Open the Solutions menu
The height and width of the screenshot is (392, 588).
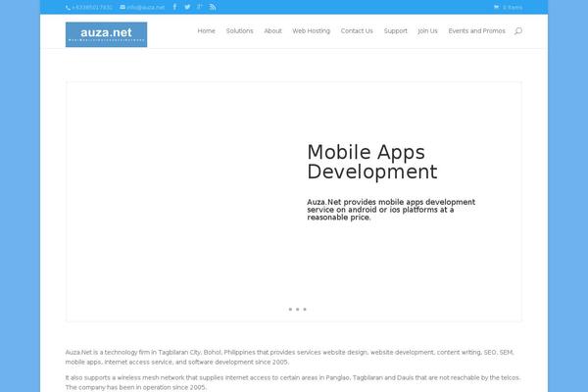tap(240, 30)
